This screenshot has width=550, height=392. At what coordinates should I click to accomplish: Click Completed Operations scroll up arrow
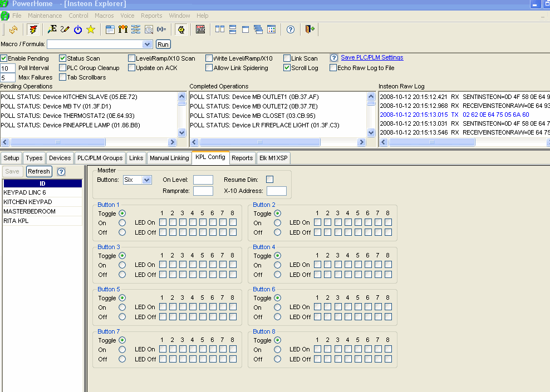click(371, 96)
